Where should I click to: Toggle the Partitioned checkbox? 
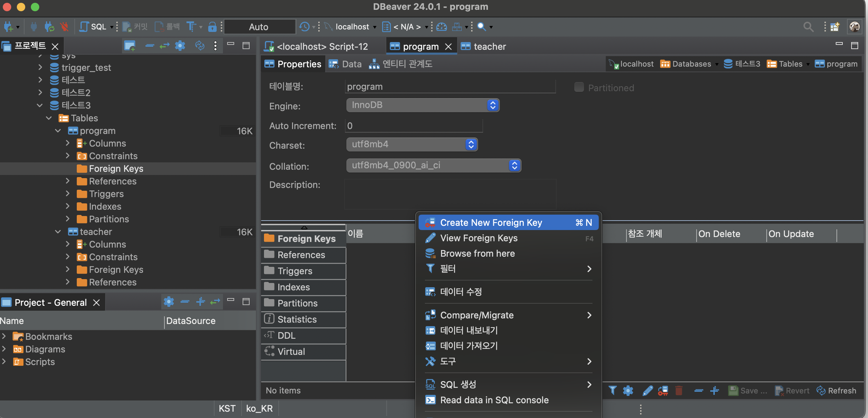click(x=579, y=87)
